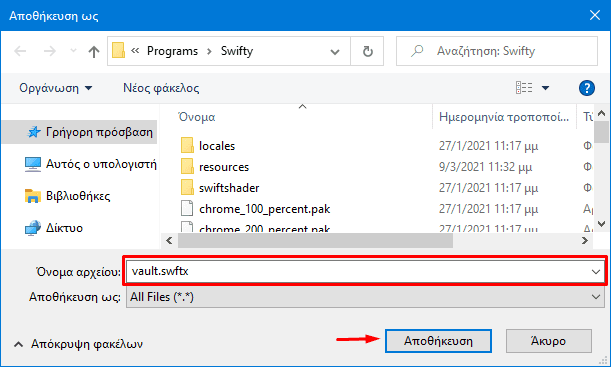The height and width of the screenshot is (367, 611).
Task: Click the computer monitor icon
Action: [33, 164]
